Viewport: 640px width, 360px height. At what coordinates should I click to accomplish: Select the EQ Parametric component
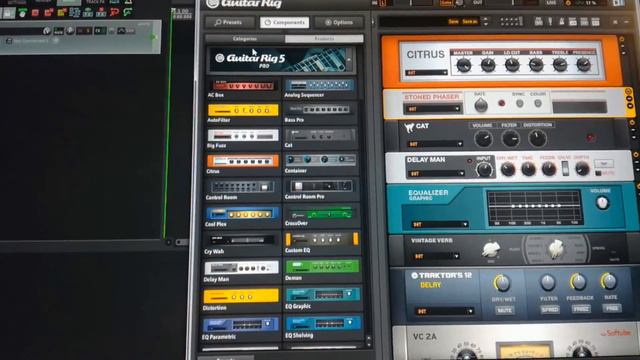241,329
